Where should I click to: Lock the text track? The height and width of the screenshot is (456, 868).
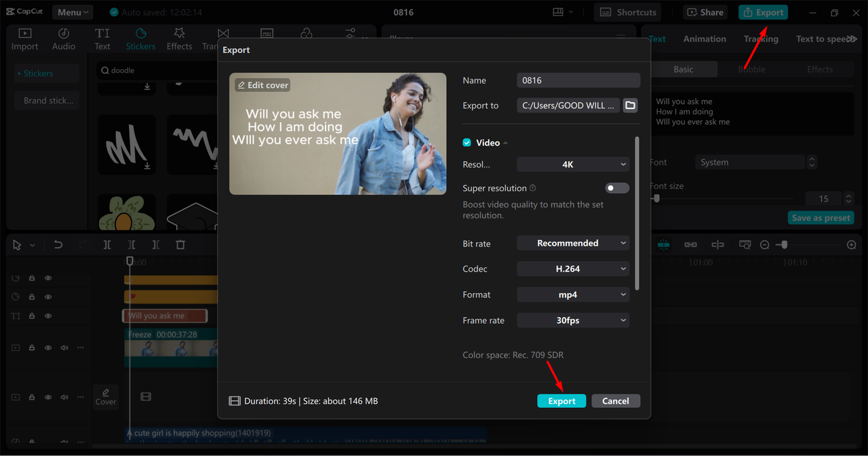point(32,316)
